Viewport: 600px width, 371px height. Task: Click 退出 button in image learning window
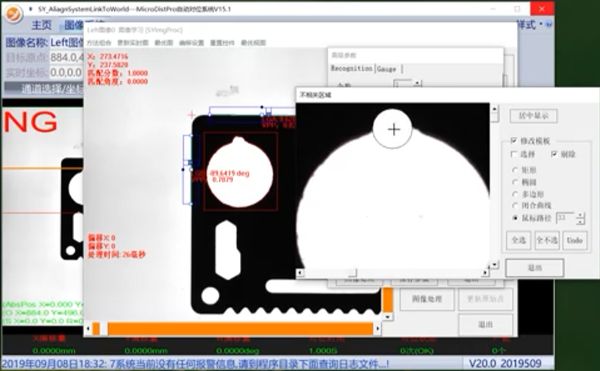pyautogui.click(x=486, y=324)
